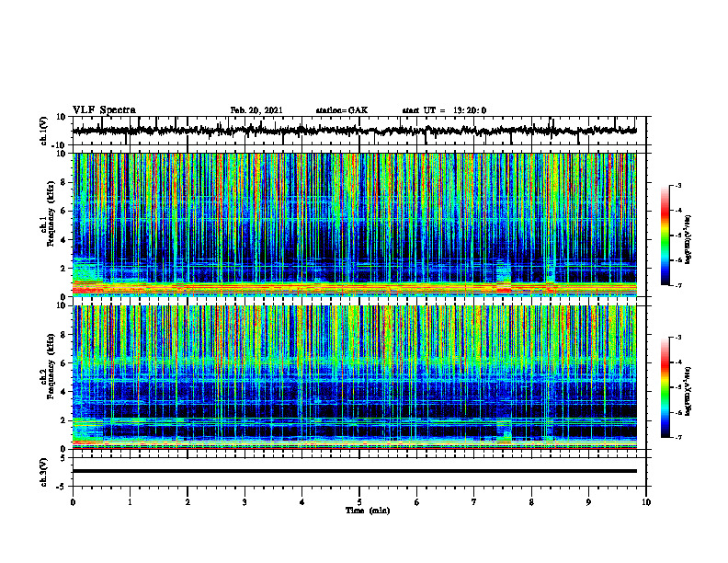Click time axis tick label "3"
Viewport: 728px width, 563px height.
[x=245, y=502]
